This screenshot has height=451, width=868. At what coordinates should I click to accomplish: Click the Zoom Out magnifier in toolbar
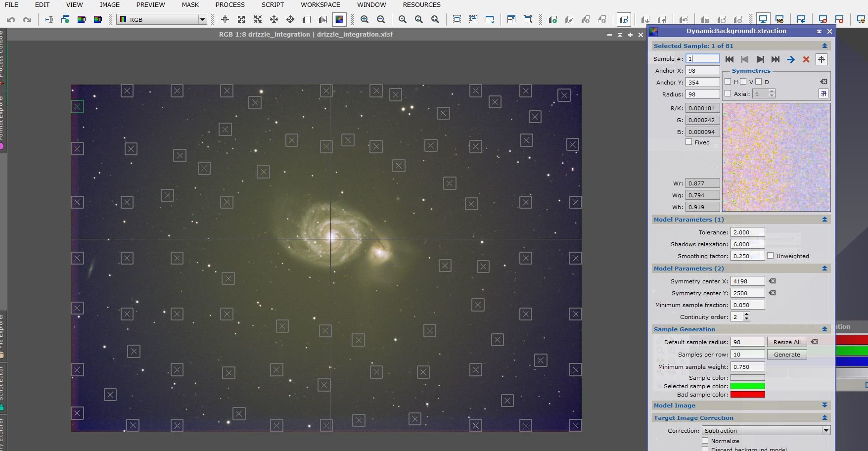click(381, 20)
